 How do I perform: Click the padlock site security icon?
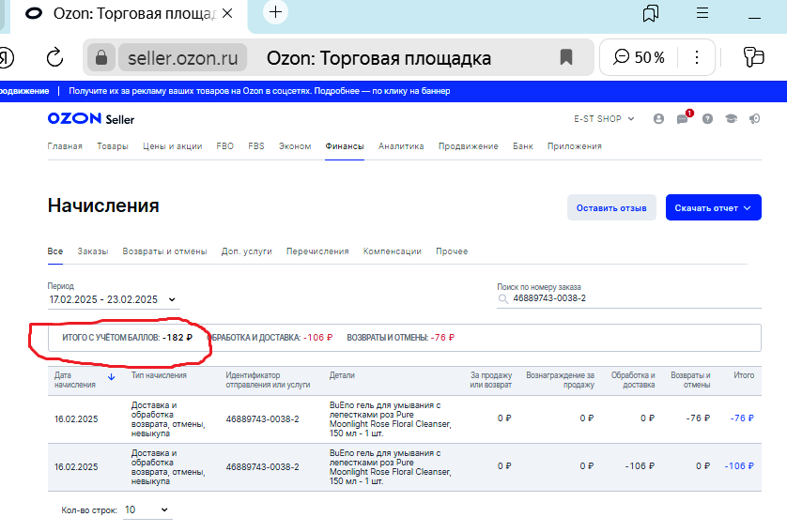[101, 57]
